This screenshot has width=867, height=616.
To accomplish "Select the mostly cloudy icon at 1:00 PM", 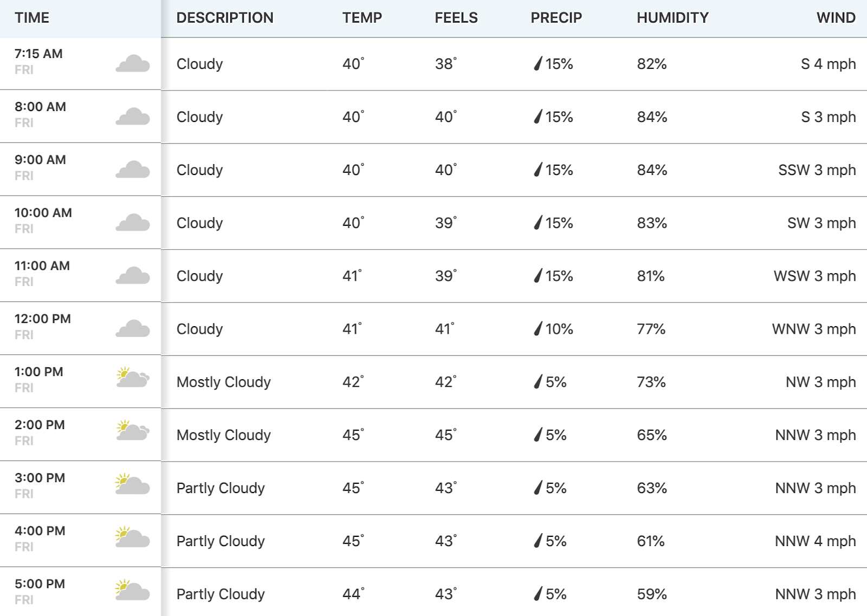I will tap(133, 377).
